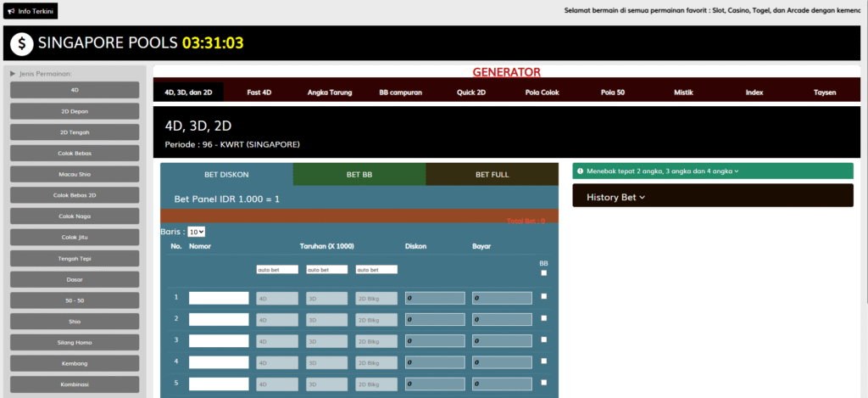Click the Jenis Permainan triangle icon
This screenshot has width=868, height=398.
[13, 73]
